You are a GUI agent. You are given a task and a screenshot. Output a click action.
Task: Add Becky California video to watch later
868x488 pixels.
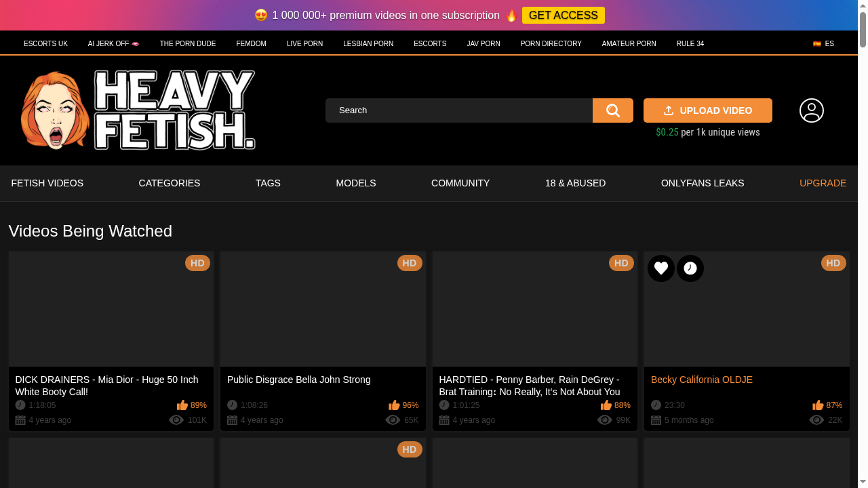[690, 268]
